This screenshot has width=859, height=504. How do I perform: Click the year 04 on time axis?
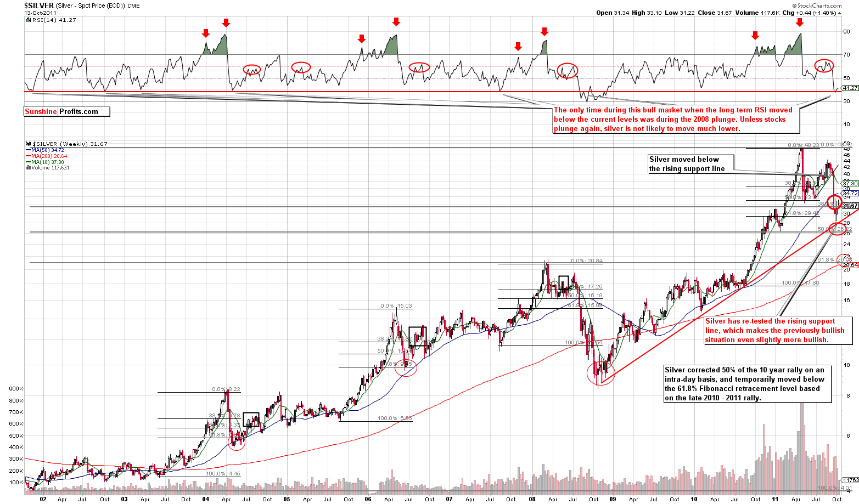point(206,499)
